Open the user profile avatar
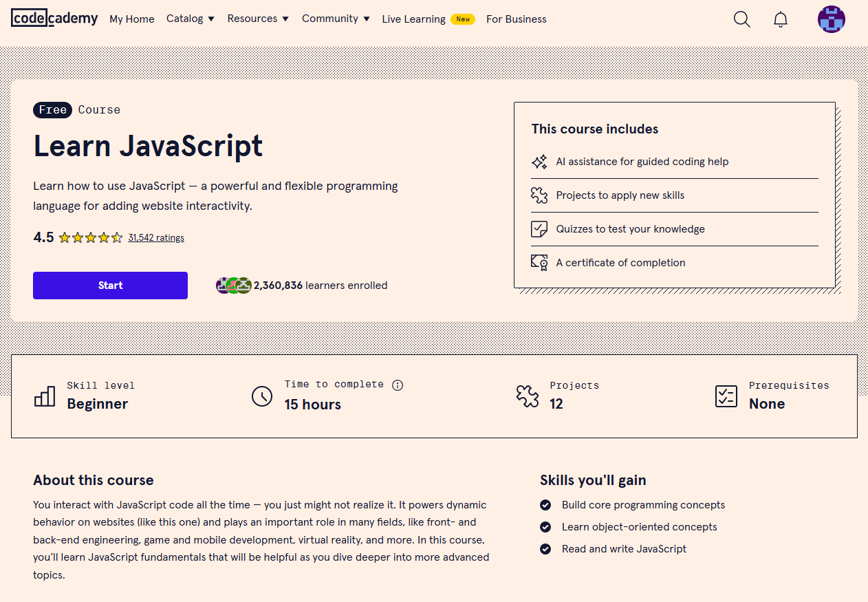868x602 pixels. coord(832,19)
